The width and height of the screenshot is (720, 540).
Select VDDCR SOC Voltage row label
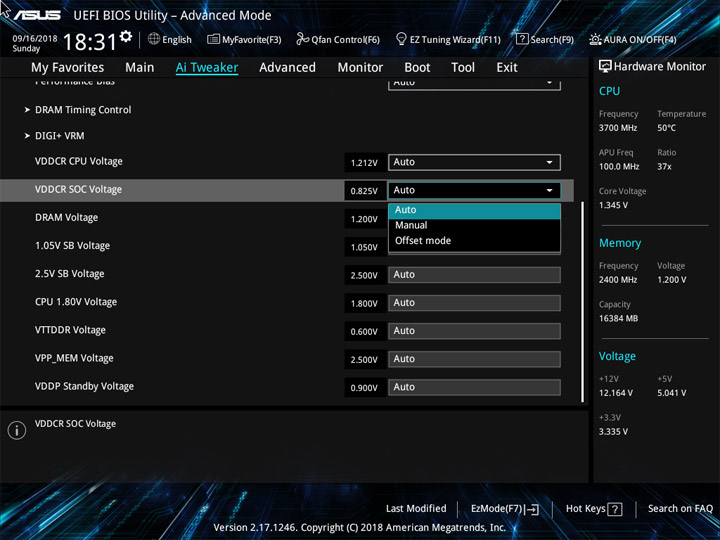(x=79, y=189)
